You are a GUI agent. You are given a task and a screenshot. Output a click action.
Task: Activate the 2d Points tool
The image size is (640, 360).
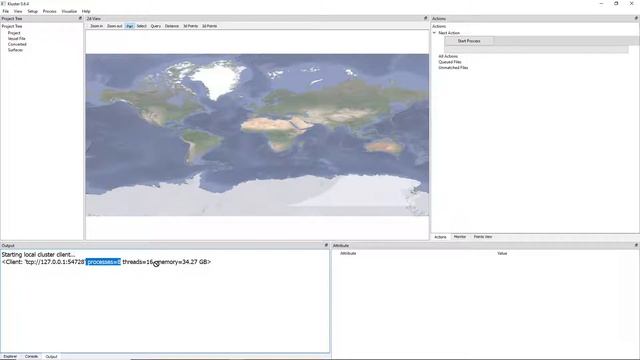pos(210,26)
